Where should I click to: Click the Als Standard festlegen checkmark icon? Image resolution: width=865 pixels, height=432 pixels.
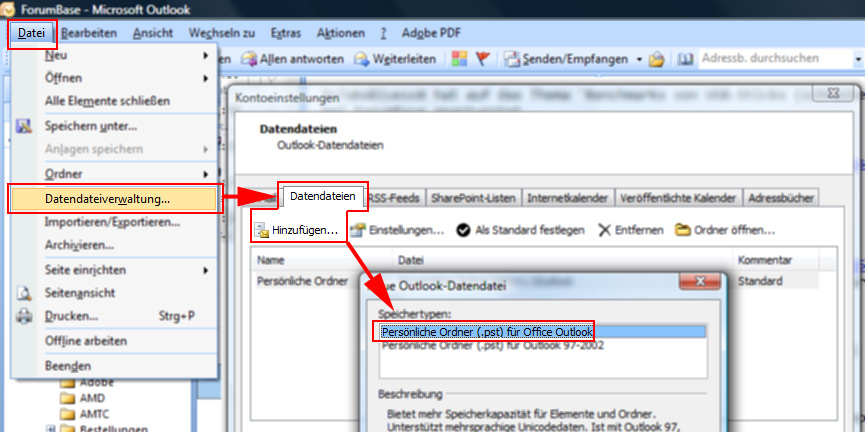coord(463,230)
